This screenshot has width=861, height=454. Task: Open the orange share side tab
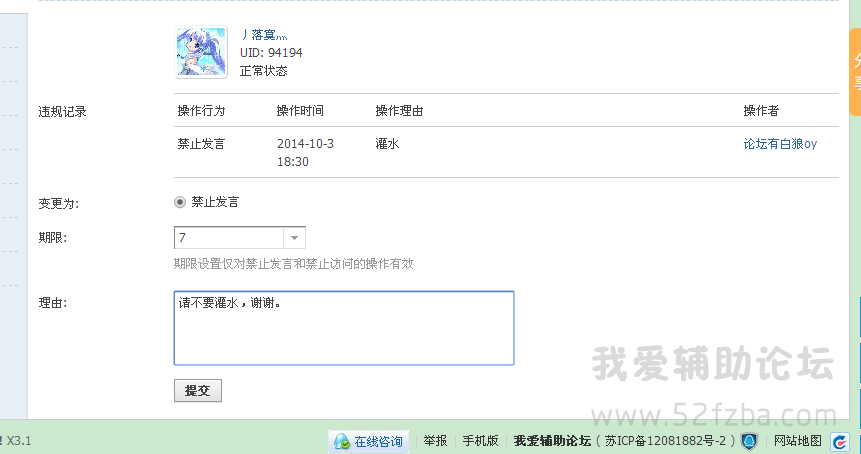point(855,72)
